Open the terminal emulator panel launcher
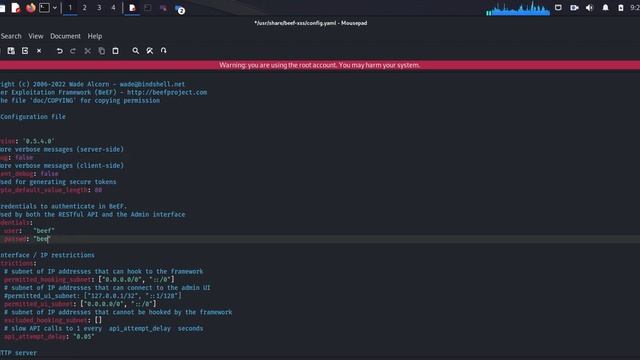The width and height of the screenshot is (640, 360). coord(44,8)
